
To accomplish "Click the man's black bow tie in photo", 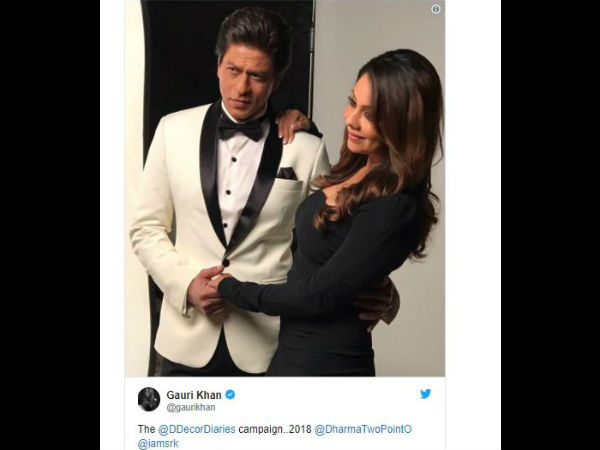I will pos(241,128).
